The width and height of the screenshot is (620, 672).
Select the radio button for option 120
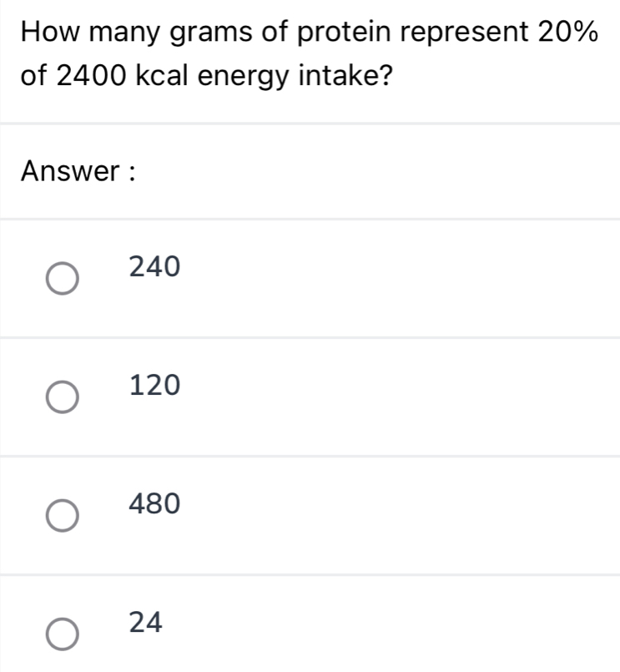pyautogui.click(x=63, y=397)
